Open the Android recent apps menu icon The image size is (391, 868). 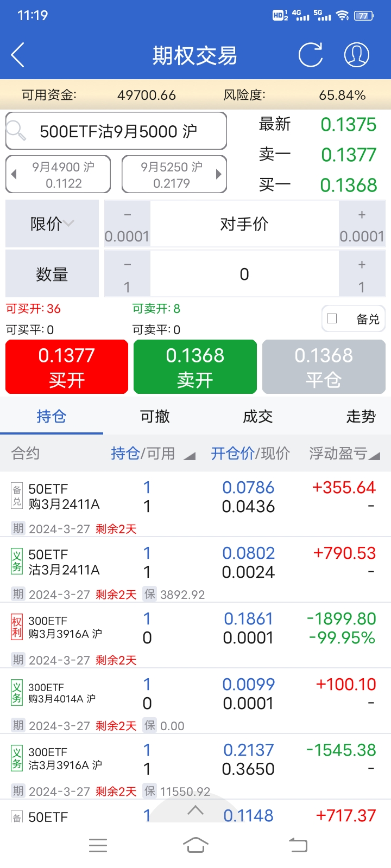pyautogui.click(x=98, y=845)
